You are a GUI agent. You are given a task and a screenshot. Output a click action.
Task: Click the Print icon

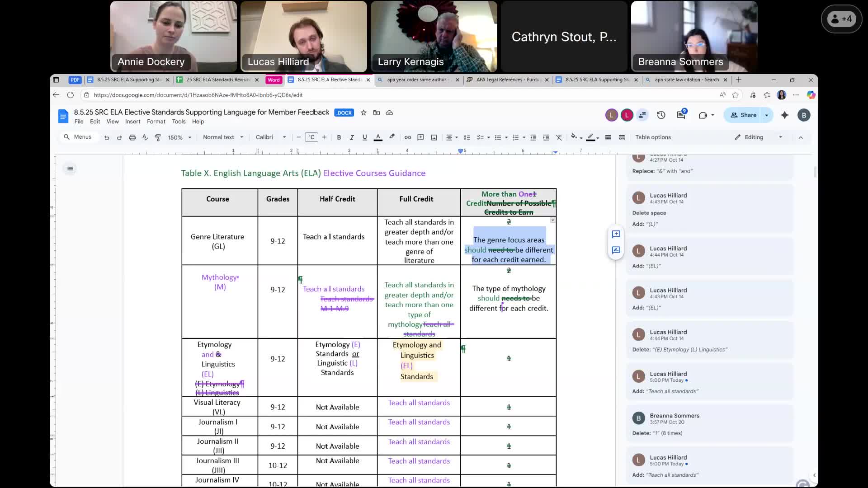[132, 137]
